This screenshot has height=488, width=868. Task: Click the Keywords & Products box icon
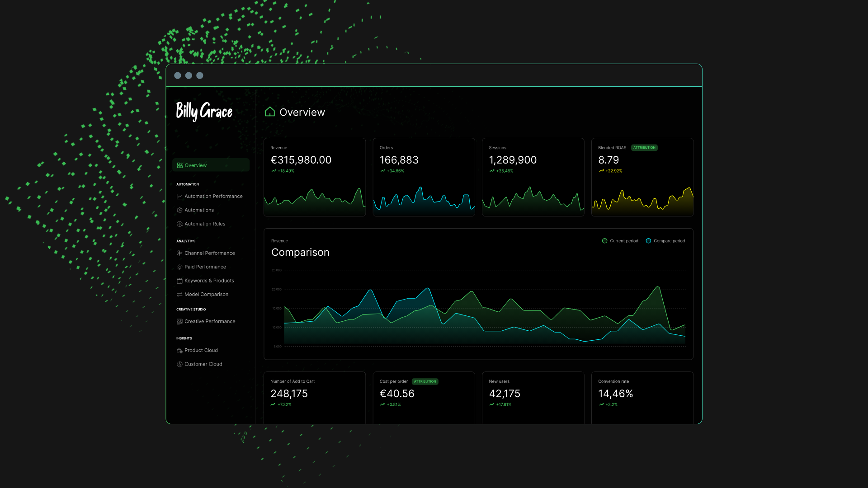179,281
